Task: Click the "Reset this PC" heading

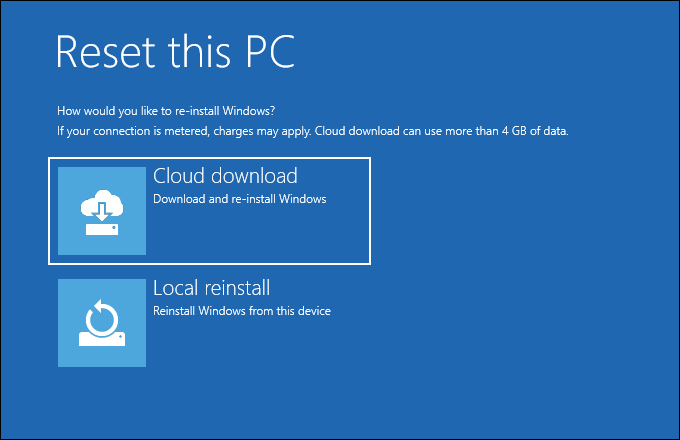Action: click(175, 50)
